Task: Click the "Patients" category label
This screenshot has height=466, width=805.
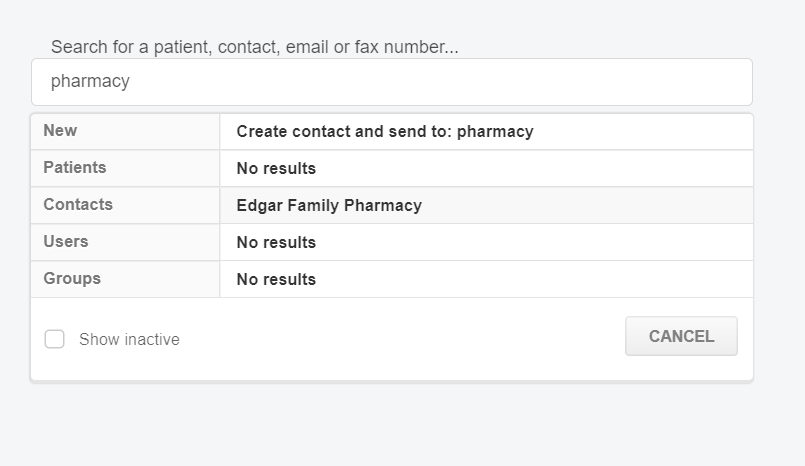Action: coord(75,168)
